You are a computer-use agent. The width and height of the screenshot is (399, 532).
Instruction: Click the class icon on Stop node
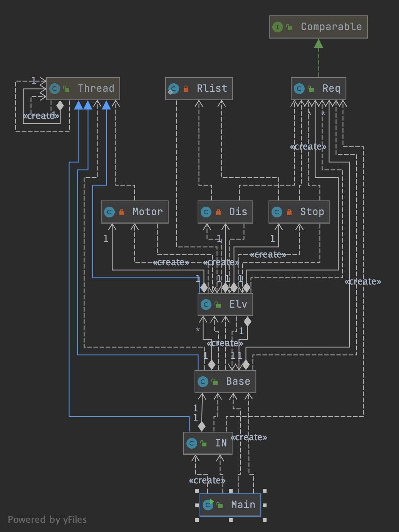(277, 212)
